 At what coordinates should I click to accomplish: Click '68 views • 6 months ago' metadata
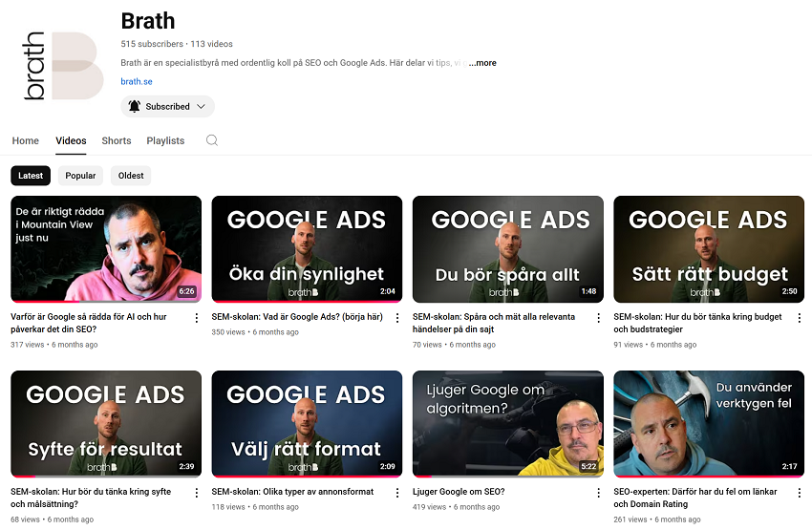[53, 519]
